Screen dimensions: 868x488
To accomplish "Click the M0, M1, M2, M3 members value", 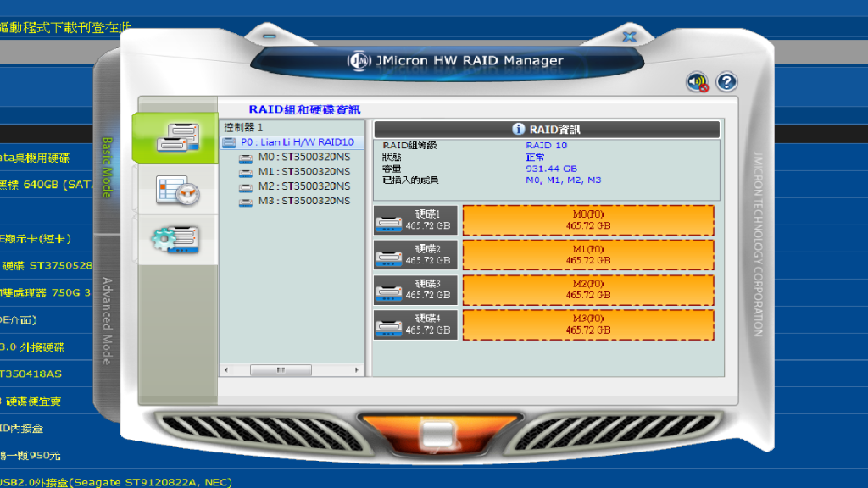I will [564, 180].
